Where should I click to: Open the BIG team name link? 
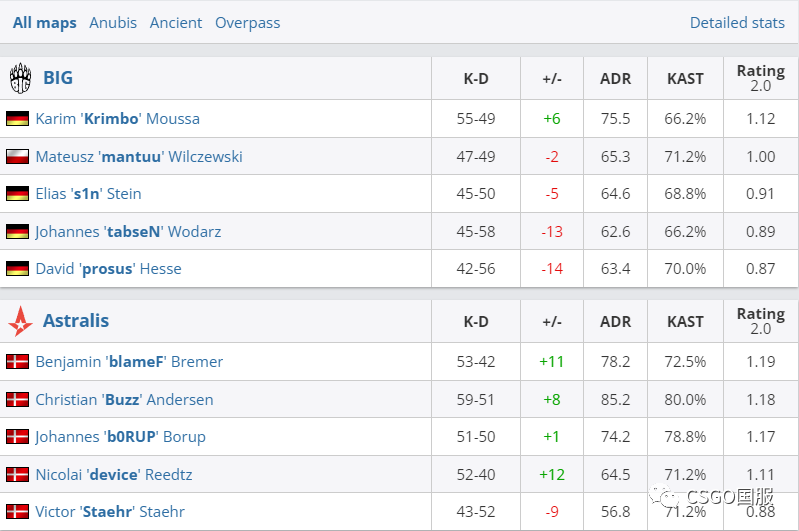pos(58,78)
